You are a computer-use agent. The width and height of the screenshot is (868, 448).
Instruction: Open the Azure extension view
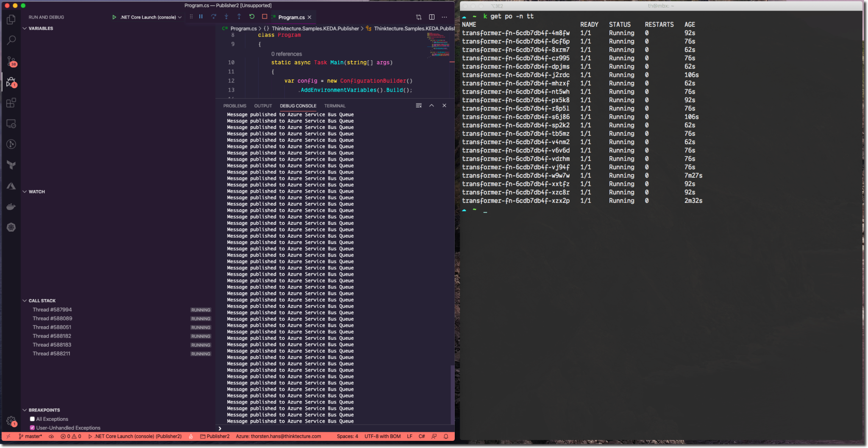coord(11,185)
